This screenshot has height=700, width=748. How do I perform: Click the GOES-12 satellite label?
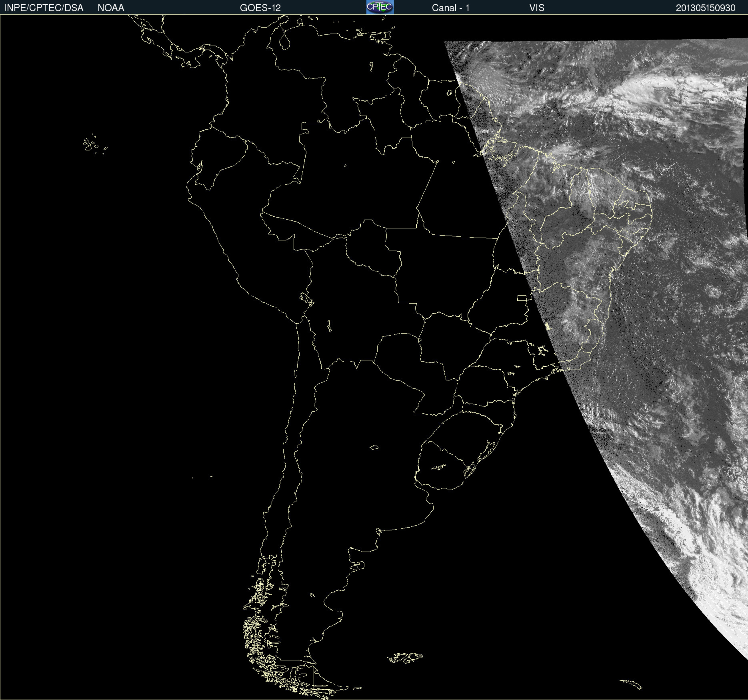coord(260,8)
